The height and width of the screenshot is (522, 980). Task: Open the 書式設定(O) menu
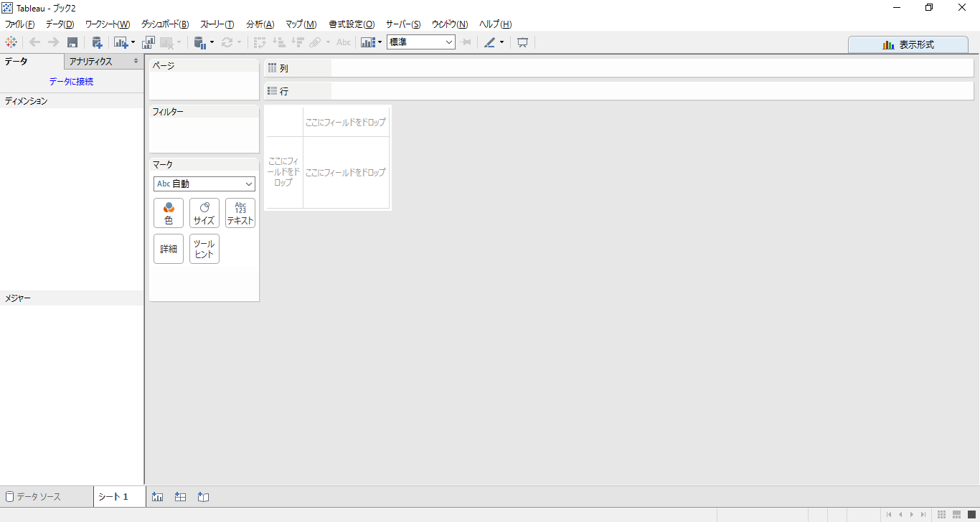[352, 24]
